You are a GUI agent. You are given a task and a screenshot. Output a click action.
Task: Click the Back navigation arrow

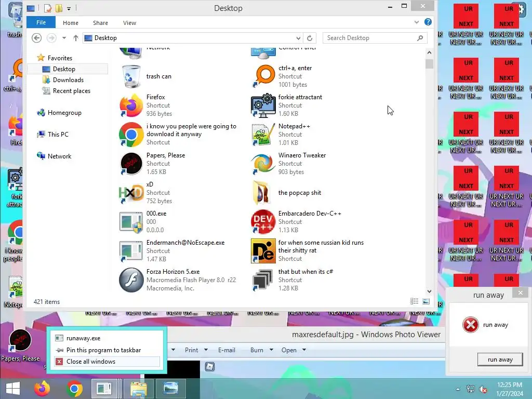[37, 38]
